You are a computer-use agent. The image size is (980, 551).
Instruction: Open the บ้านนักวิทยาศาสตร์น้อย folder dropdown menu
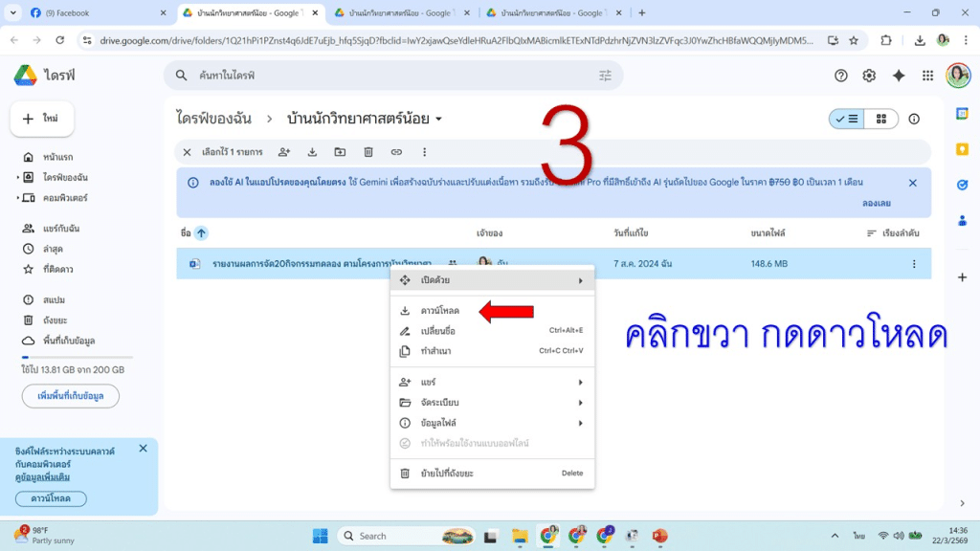(438, 119)
